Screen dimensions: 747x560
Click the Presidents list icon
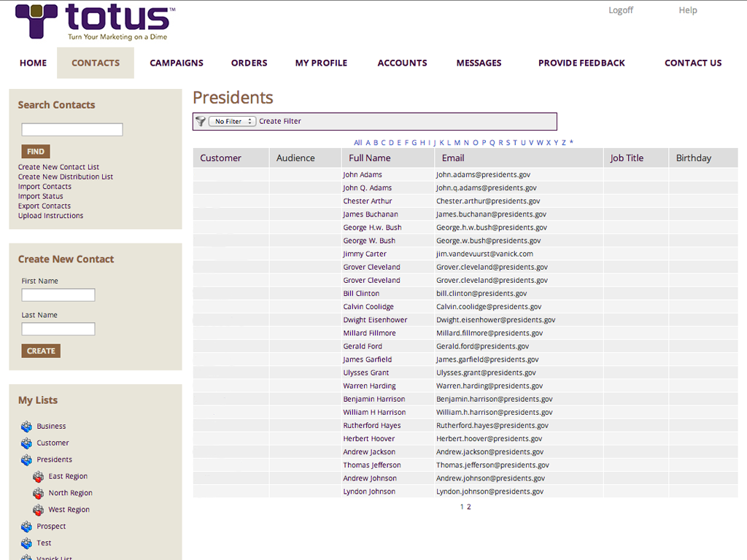point(27,460)
